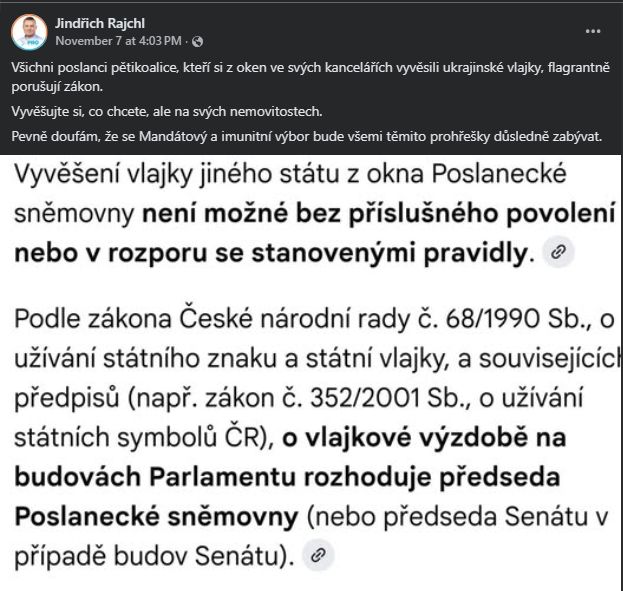Open the three-dot post options menu
Image resolution: width=623 pixels, height=591 pixels.
click(x=593, y=31)
